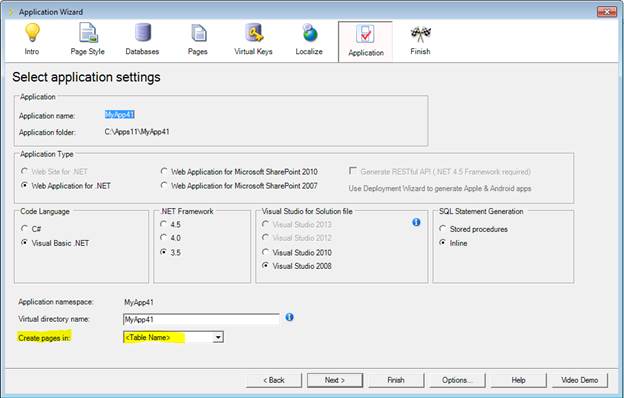Image resolution: width=624 pixels, height=398 pixels.
Task: Choose Inline SQL generation
Action: (442, 242)
